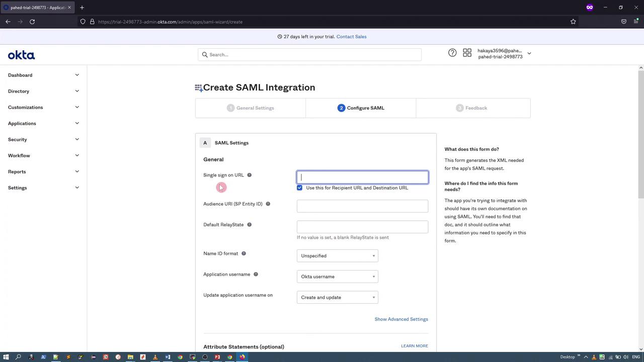Click help icon beside Default RelayState
Image resolution: width=644 pixels, height=362 pixels.
click(249, 225)
